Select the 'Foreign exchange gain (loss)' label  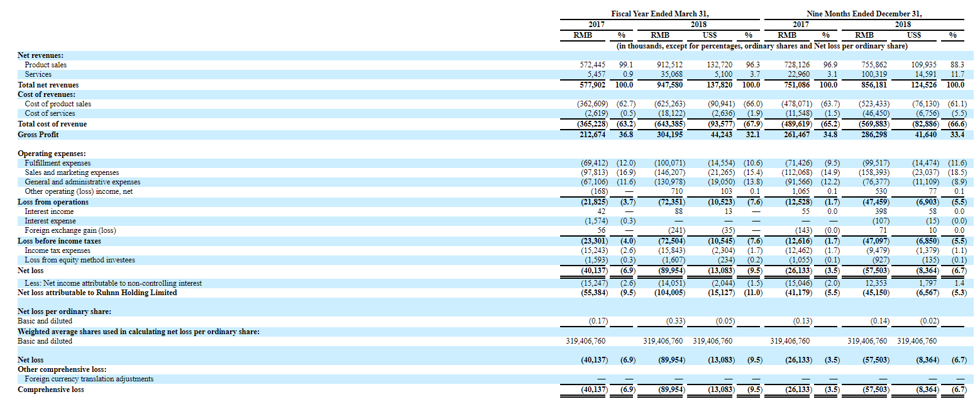pyautogui.click(x=70, y=230)
